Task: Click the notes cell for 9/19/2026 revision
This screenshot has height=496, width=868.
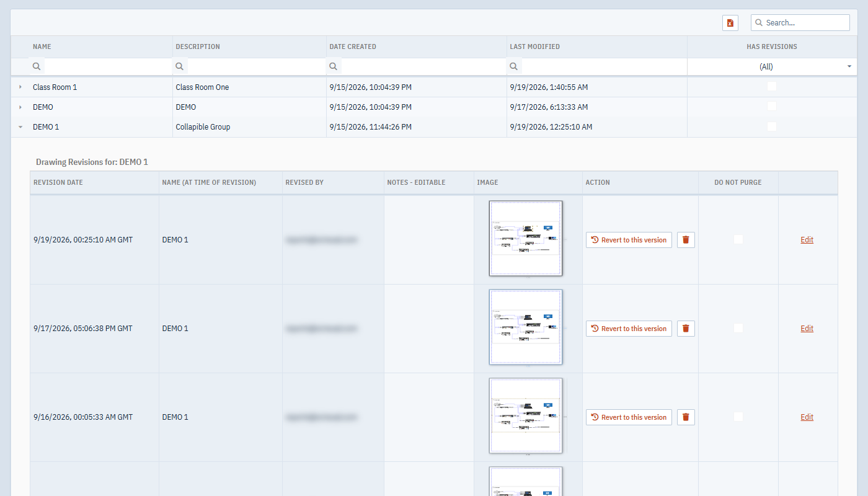Action: click(x=429, y=240)
